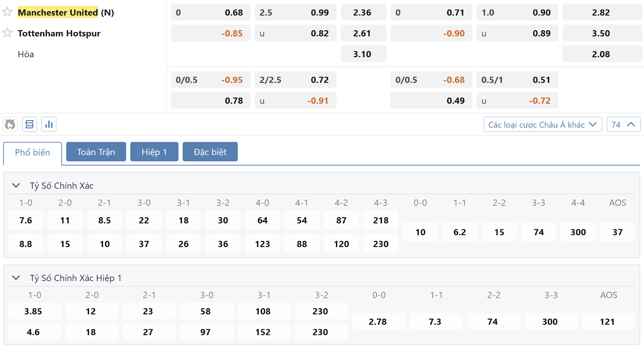Pick first half handicap 0 odds 0.71
This screenshot has width=644, height=347.
coord(431,12)
